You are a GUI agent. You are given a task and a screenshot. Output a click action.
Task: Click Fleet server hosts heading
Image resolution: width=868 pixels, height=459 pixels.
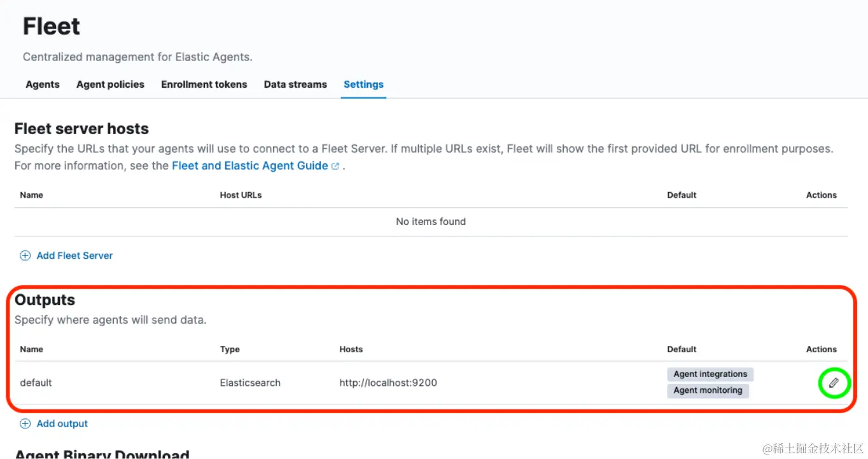pyautogui.click(x=81, y=129)
